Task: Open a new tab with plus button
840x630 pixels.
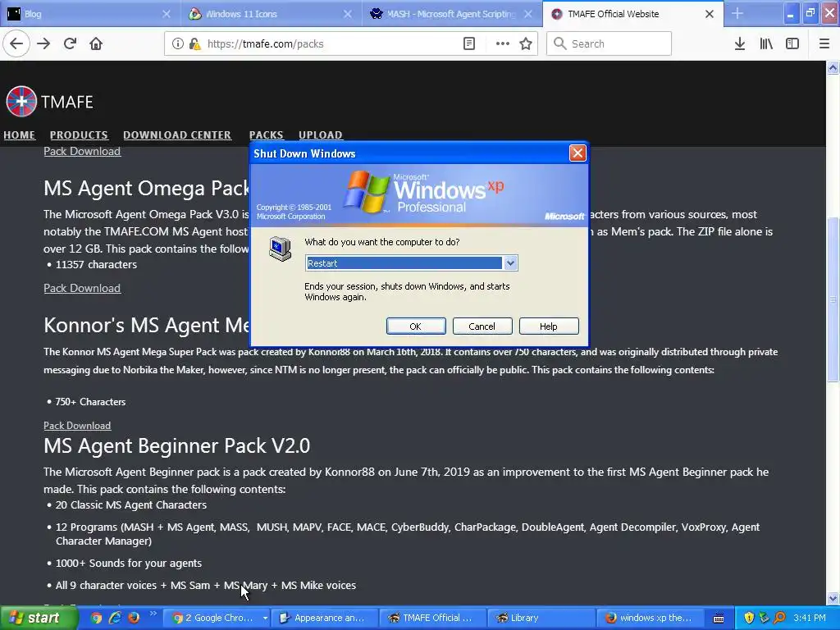Action: [x=737, y=13]
